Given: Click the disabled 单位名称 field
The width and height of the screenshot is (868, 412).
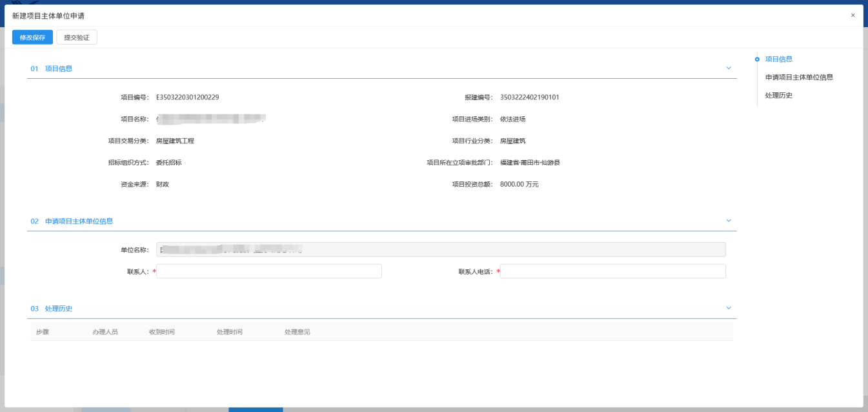Looking at the screenshot, I should tap(441, 249).
